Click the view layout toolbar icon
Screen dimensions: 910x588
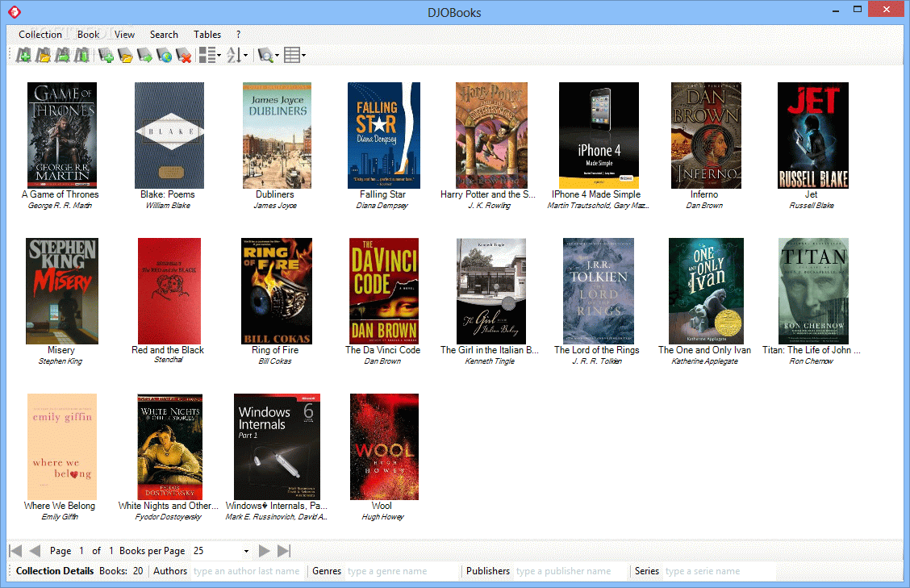207,55
